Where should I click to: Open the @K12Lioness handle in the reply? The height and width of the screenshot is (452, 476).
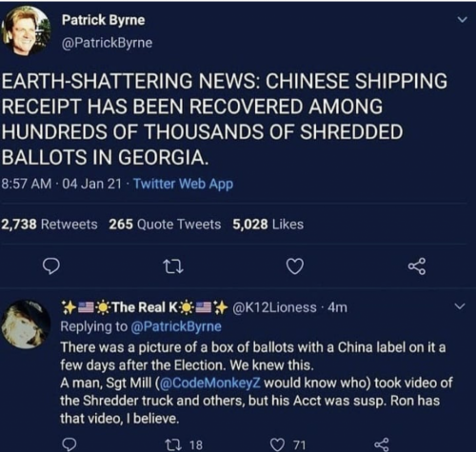274,307
